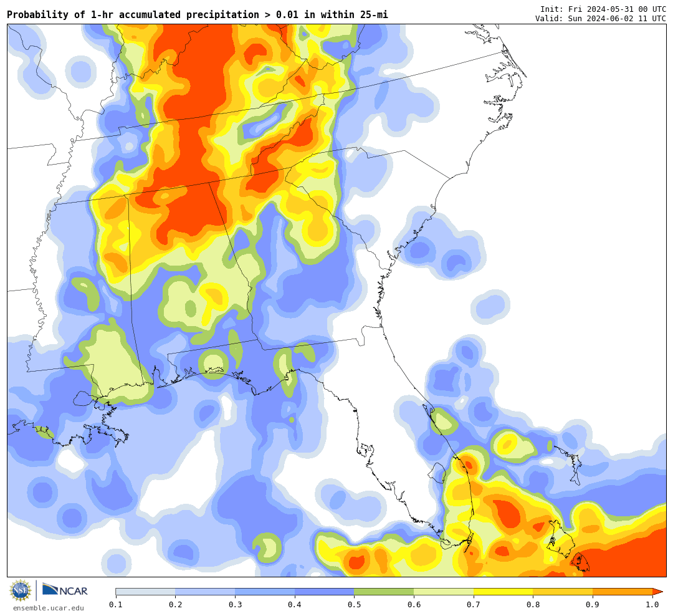Click the 0.9–1.0 orange colorbar segment
The image size is (673, 616).
pos(623,592)
